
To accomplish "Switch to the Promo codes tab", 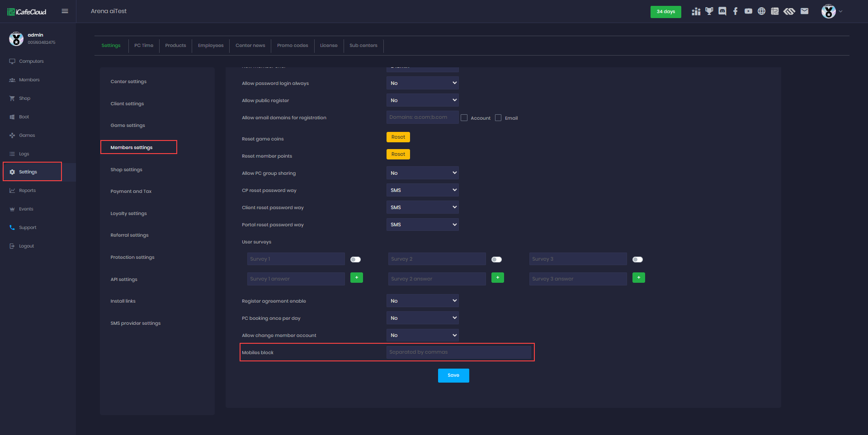I will tap(292, 46).
